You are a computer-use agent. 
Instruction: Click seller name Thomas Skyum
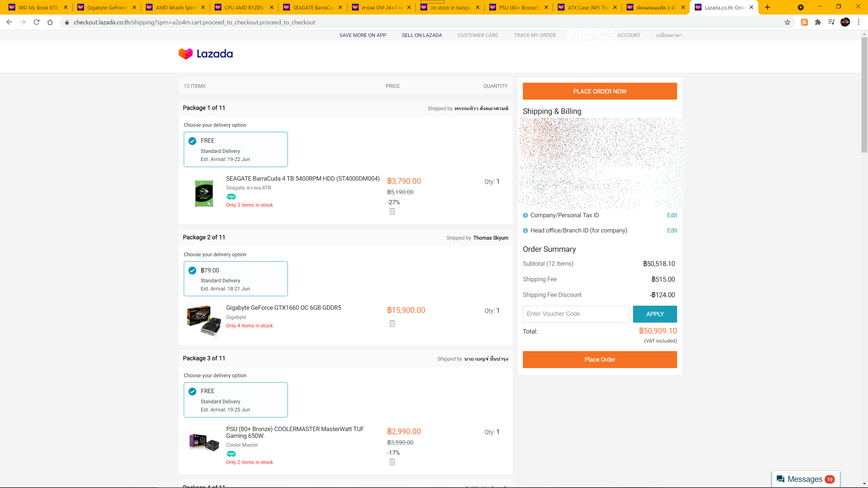click(491, 238)
